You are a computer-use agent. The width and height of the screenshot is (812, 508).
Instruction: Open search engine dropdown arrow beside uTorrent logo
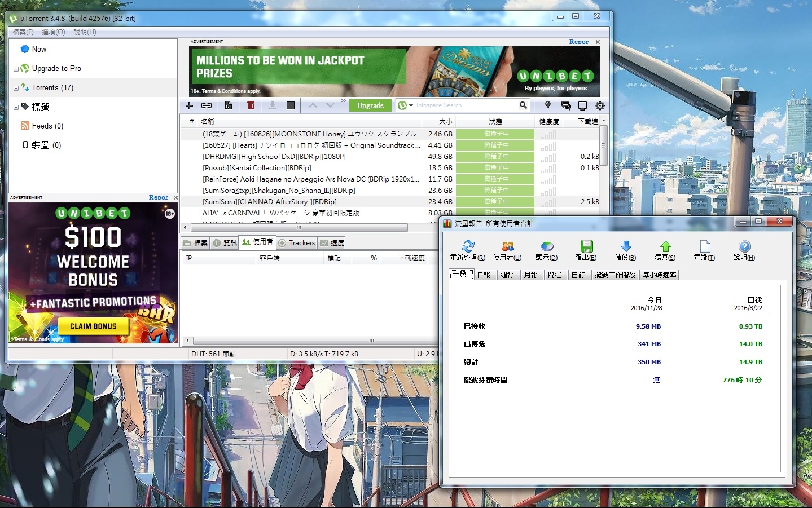coord(411,105)
